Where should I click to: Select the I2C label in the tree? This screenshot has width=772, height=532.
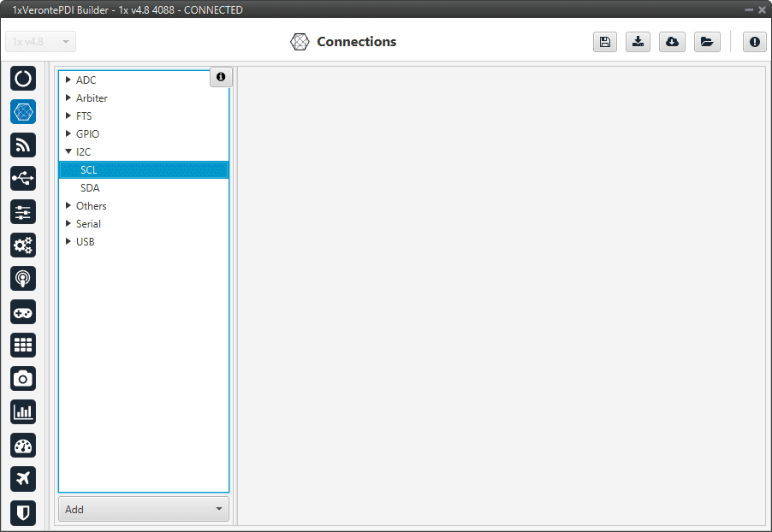(84, 151)
